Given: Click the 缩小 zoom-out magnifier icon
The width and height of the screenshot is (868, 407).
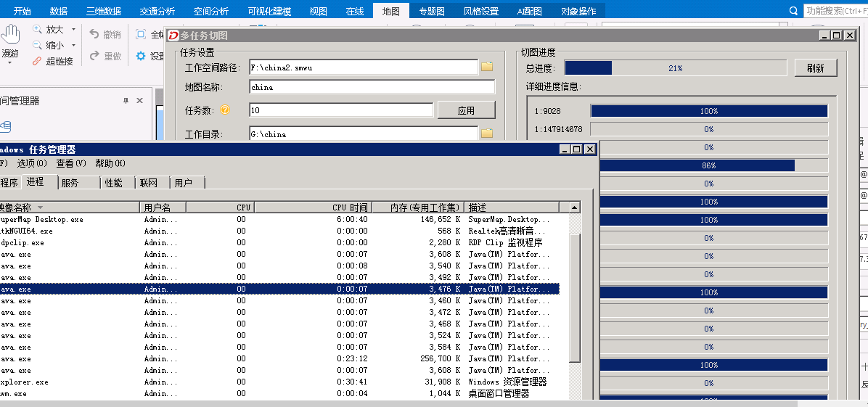Looking at the screenshot, I should click(x=37, y=45).
